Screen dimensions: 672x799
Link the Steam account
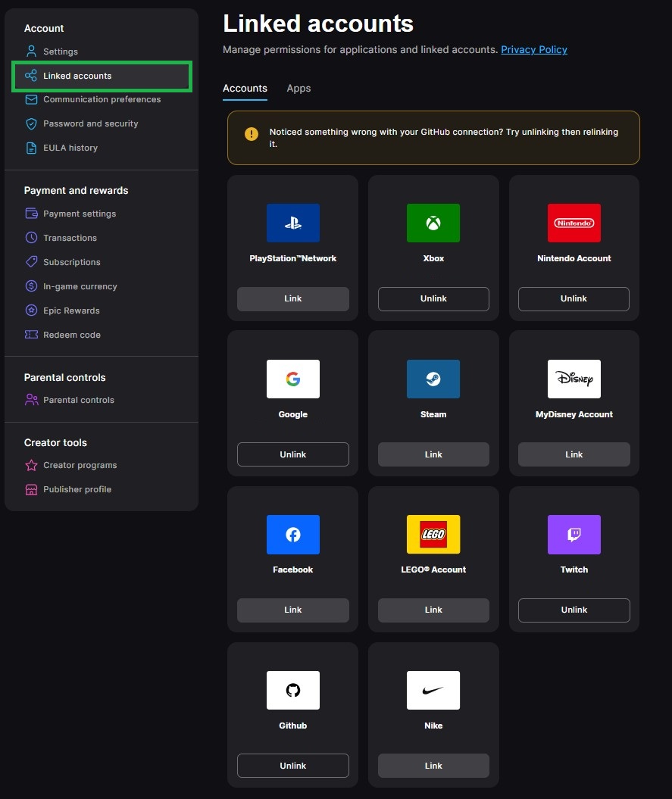click(433, 454)
